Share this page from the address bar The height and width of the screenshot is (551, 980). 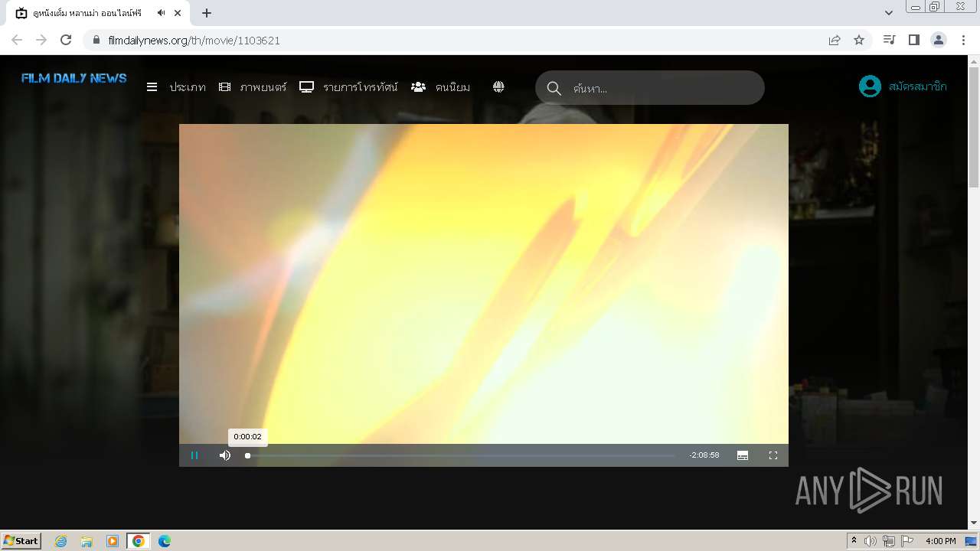(835, 40)
